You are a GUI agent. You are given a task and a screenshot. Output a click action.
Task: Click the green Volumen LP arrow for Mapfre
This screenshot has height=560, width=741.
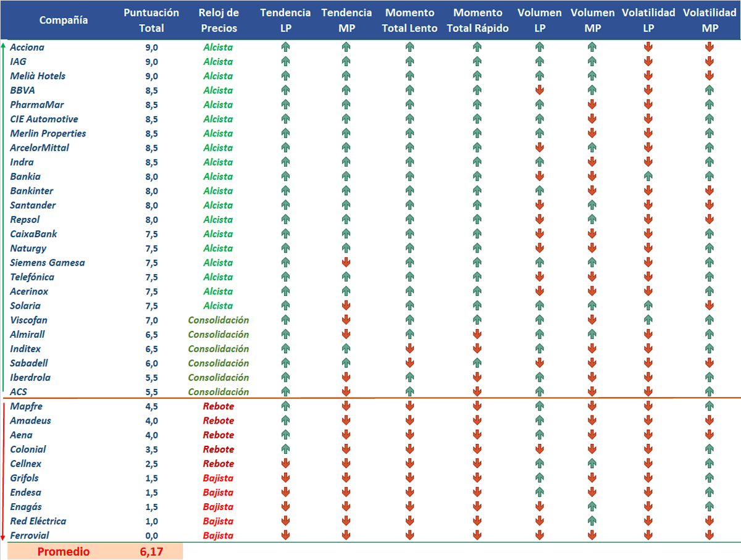click(539, 406)
